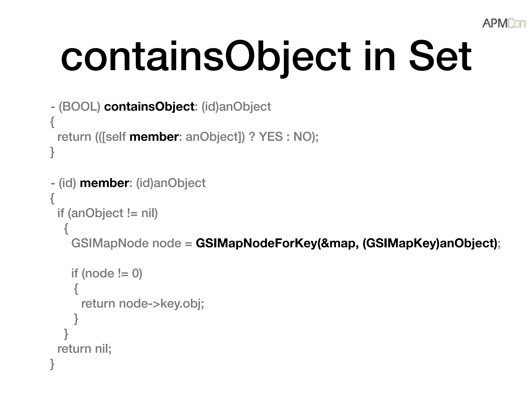Click the opening brace below containsObject signature
532x399 pixels.
coord(52,122)
